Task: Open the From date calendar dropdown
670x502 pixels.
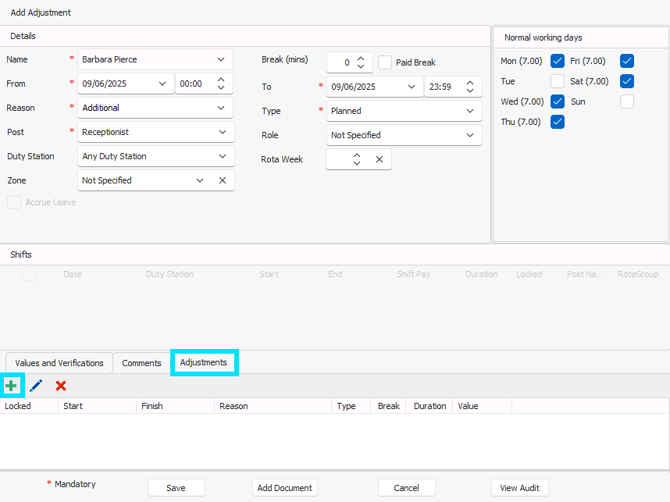Action: pyautogui.click(x=163, y=84)
